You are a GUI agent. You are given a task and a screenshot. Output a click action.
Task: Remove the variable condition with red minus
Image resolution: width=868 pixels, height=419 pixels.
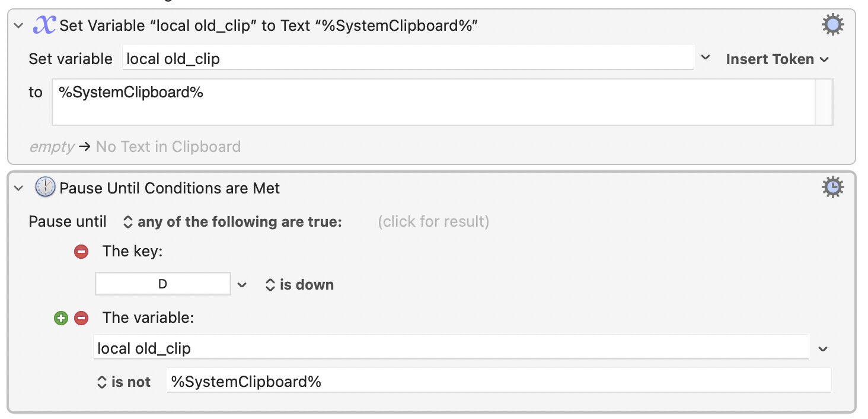[x=81, y=318]
